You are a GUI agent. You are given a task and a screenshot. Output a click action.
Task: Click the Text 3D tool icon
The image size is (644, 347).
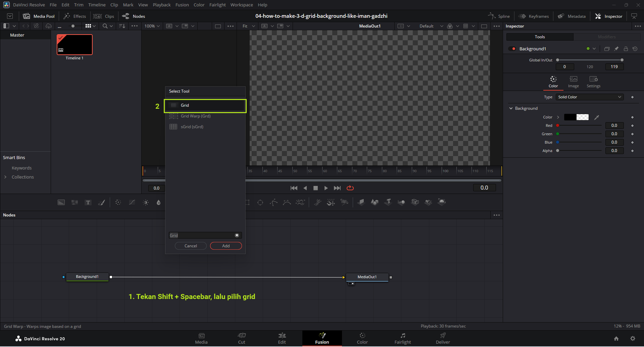pos(388,202)
